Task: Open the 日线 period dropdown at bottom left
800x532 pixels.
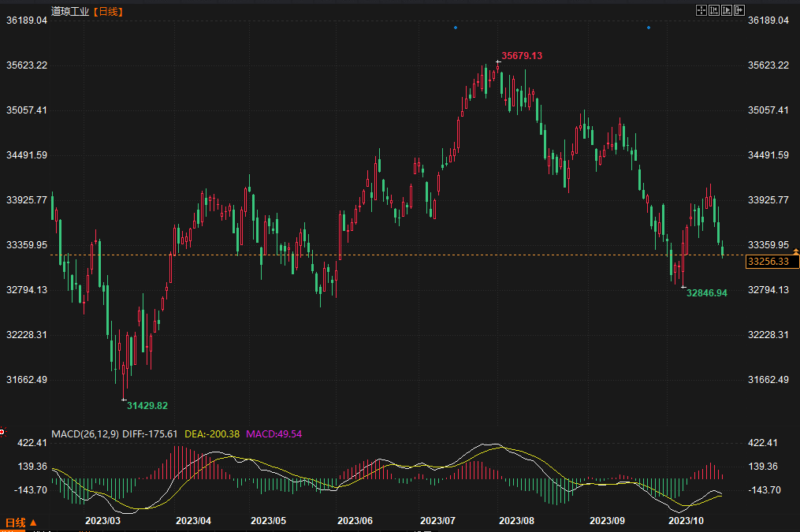Action: [x=20, y=523]
